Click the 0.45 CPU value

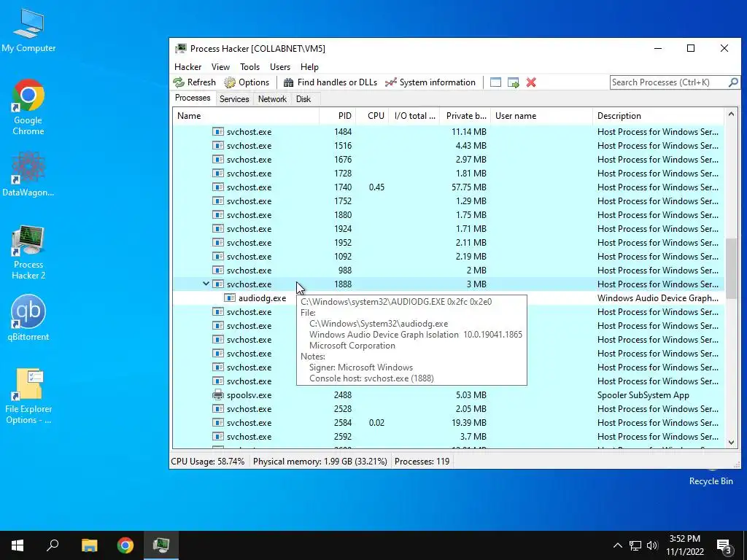(376, 187)
